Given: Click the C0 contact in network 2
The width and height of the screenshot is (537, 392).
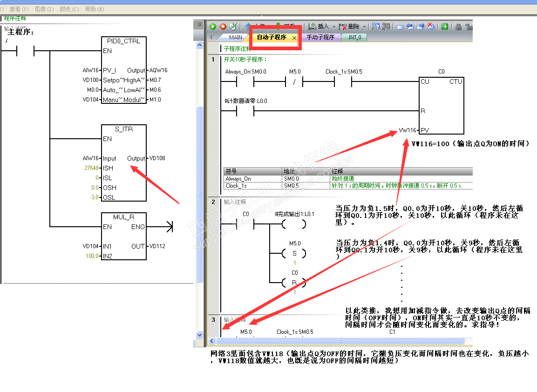Looking at the screenshot, I should [245, 224].
